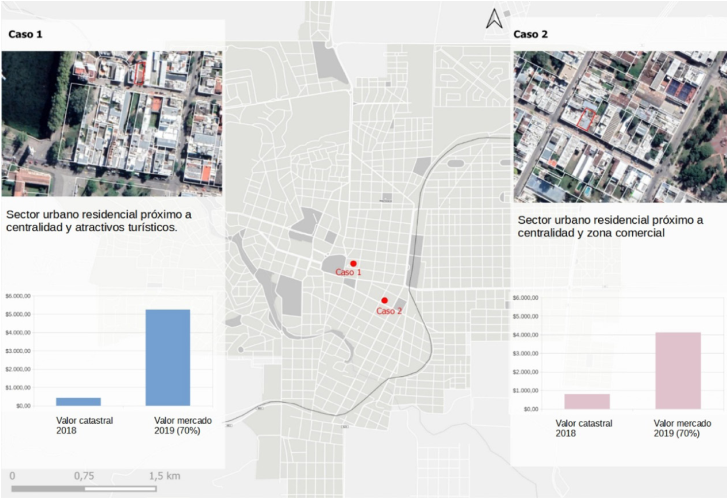Click the map scale bar
Viewport: 727px width, 498px height.
point(90,489)
